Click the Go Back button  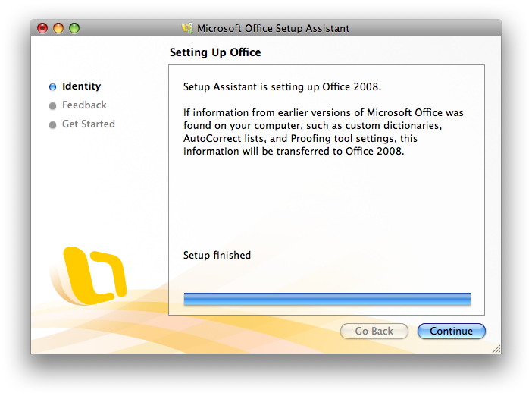click(x=374, y=331)
